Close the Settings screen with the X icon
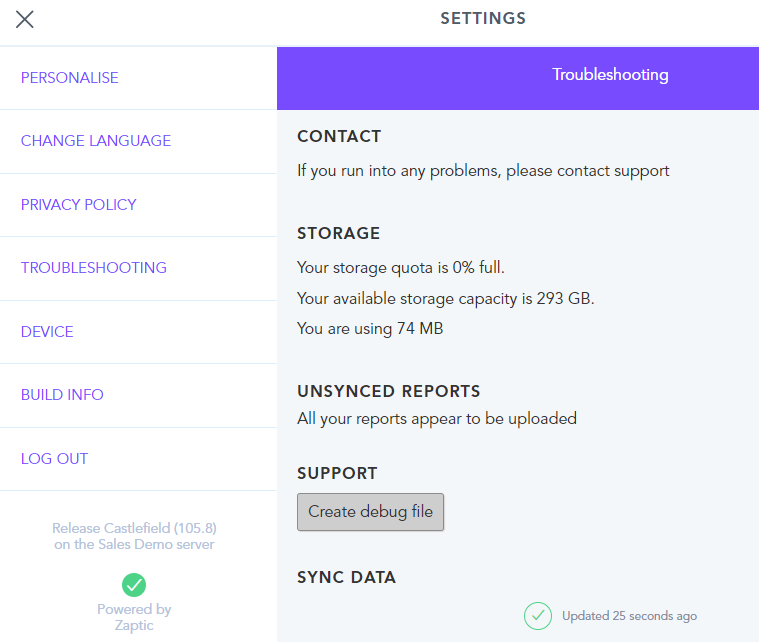 point(25,19)
